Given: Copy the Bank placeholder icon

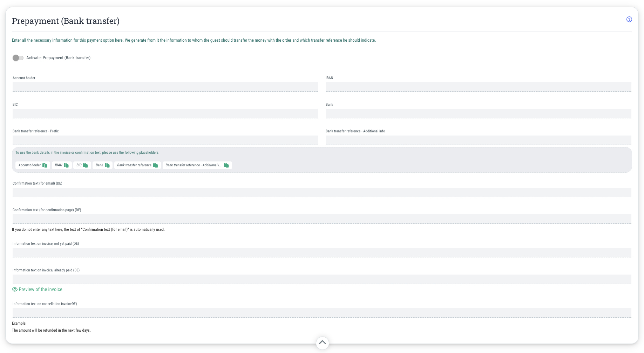Looking at the screenshot, I should [107, 165].
